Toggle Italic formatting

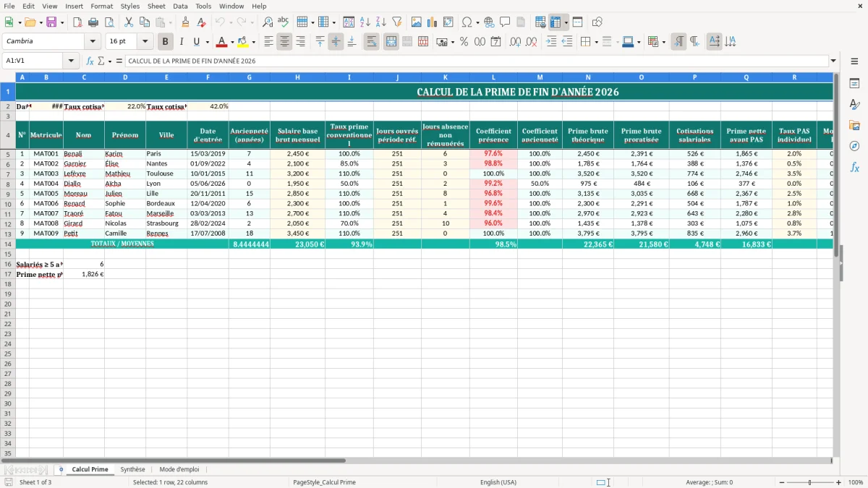[182, 42]
